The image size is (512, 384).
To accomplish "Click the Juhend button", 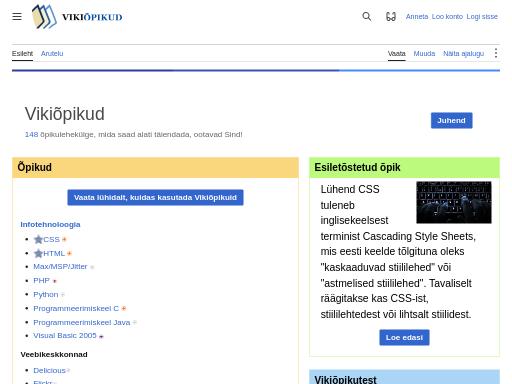I will tap(451, 120).
